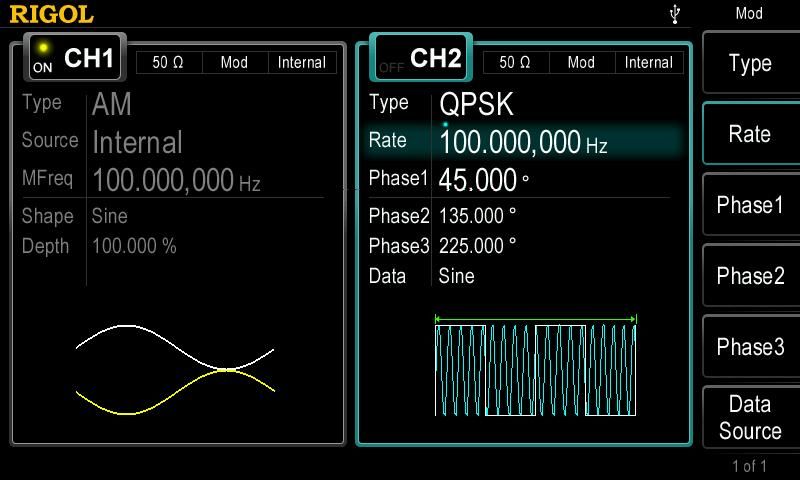Open the CH2 Data Sine field

(x=456, y=276)
